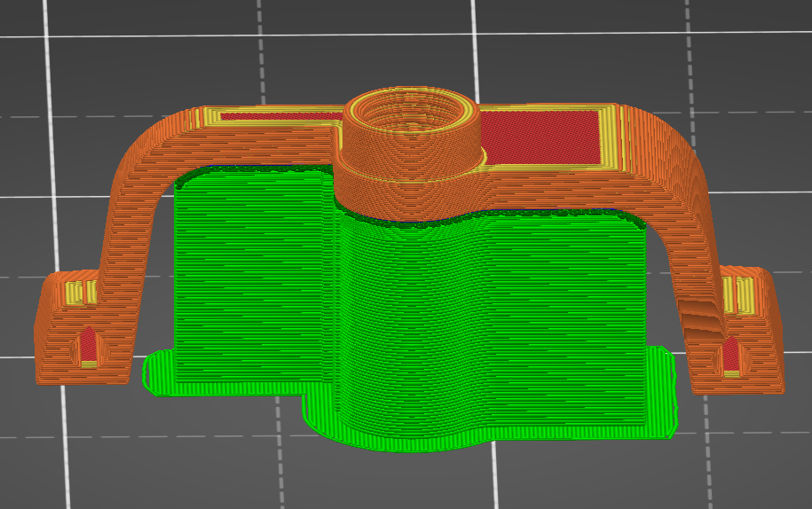Screen dimensions: 812x509
Task: Click the red infill patch in the right foot
Action: [729, 354]
